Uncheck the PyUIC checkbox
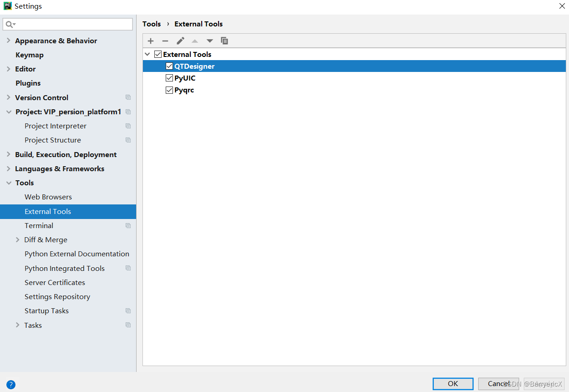Image resolution: width=569 pixels, height=392 pixels. click(169, 78)
